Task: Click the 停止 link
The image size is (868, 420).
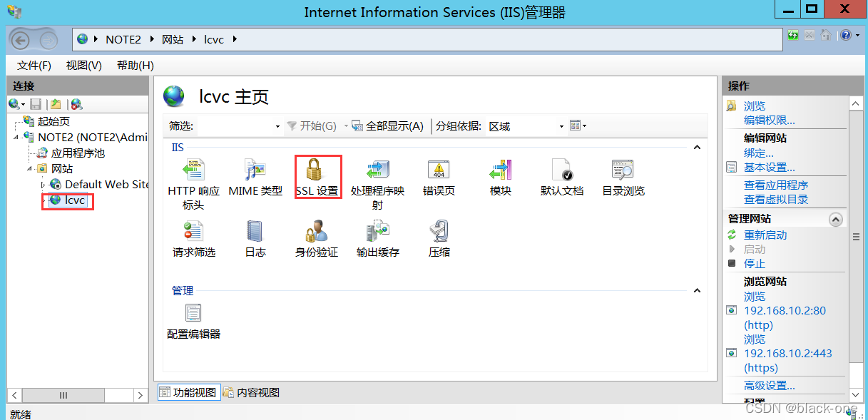Action: pos(755,263)
